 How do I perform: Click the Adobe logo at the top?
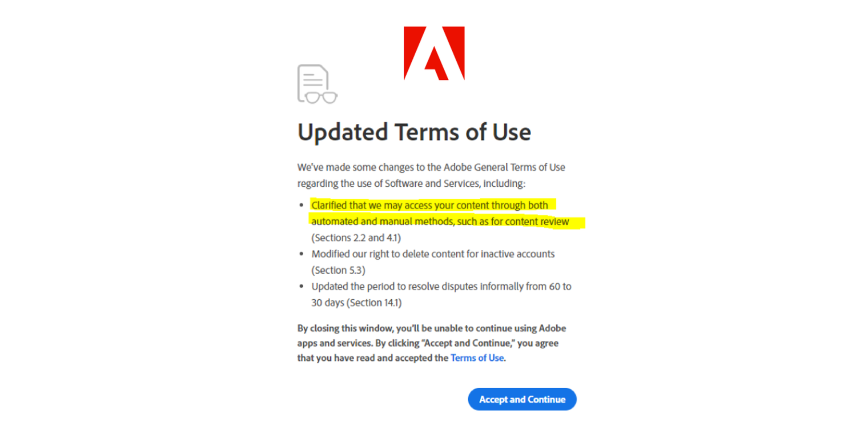tap(435, 51)
